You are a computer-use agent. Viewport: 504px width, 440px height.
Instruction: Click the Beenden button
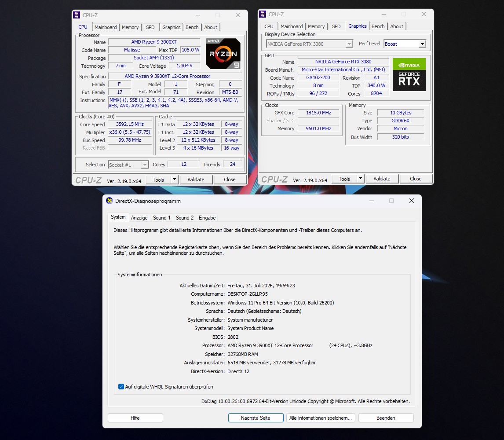(386, 418)
